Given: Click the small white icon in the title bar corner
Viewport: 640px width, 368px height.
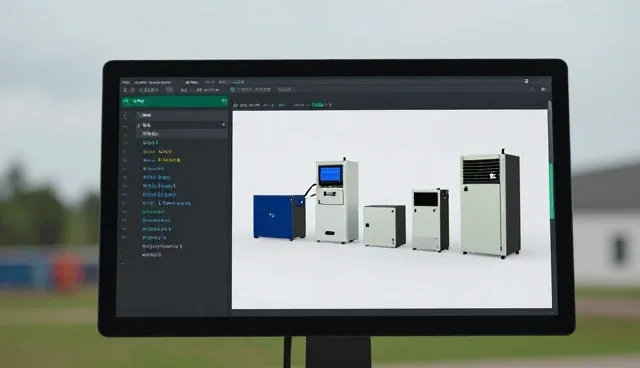Looking at the screenshot, I should click(527, 82).
